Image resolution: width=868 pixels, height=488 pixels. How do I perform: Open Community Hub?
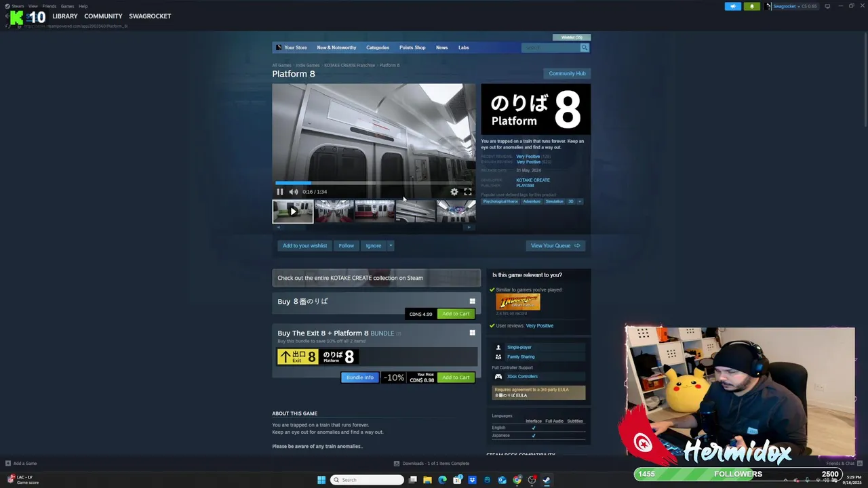click(x=567, y=73)
